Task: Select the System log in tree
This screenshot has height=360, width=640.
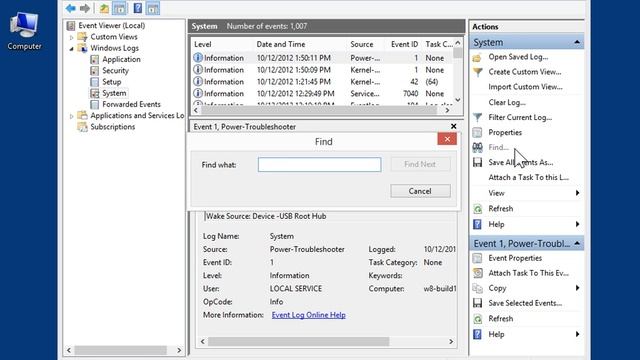Action: tap(114, 93)
